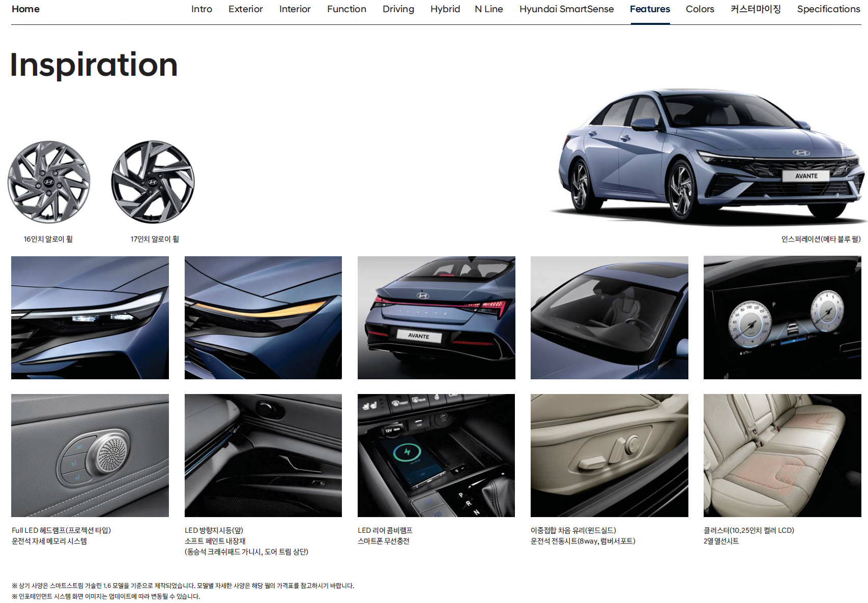
Task: Open the power seat controls photo
Action: click(610, 456)
